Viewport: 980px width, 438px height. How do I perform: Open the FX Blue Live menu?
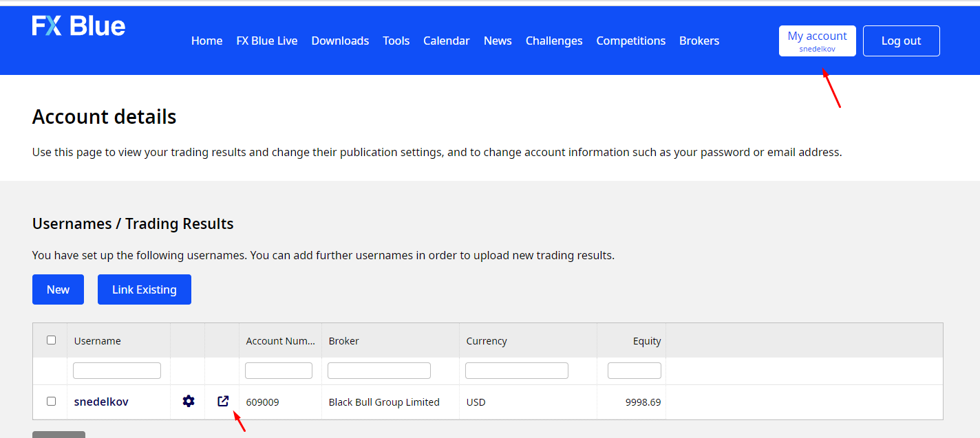pos(267,41)
